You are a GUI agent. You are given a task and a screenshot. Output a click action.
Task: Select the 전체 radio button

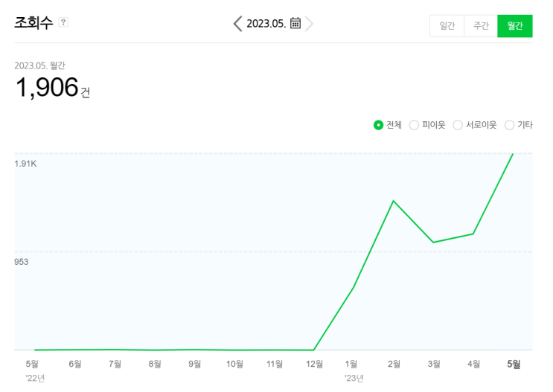tap(379, 125)
